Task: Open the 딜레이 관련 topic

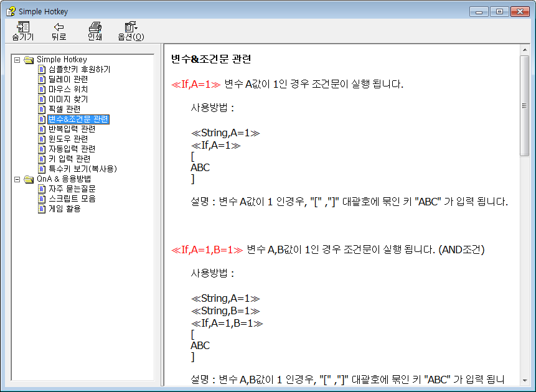Action: [68, 79]
